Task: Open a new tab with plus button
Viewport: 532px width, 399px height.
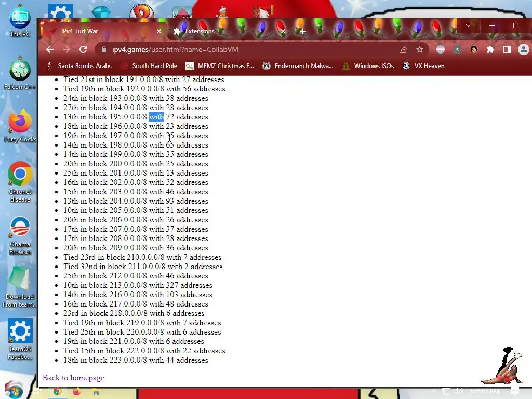Action: [303, 31]
